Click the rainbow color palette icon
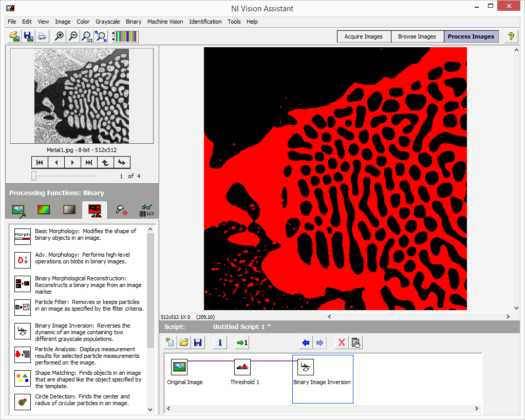 pos(126,36)
